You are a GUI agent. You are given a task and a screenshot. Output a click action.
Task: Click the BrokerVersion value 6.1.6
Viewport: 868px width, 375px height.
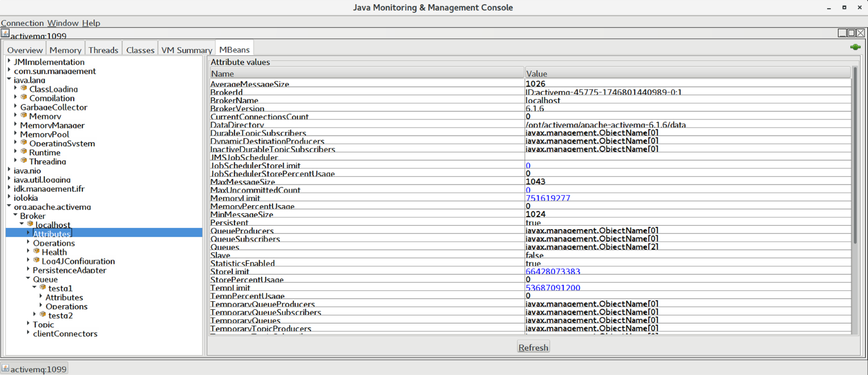(535, 109)
